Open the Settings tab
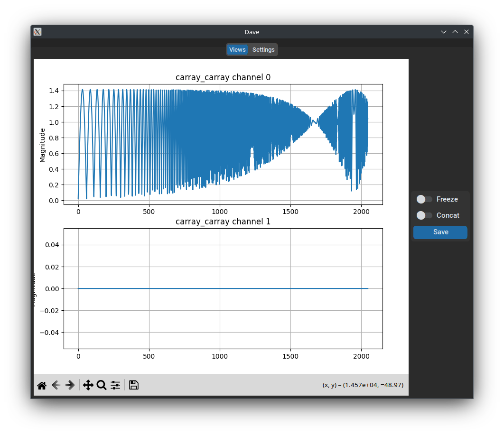This screenshot has height=435, width=504. click(263, 50)
